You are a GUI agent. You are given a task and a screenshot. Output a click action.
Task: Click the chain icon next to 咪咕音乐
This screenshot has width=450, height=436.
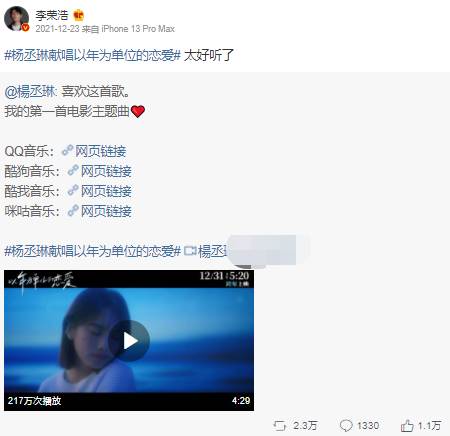pyautogui.click(x=73, y=211)
